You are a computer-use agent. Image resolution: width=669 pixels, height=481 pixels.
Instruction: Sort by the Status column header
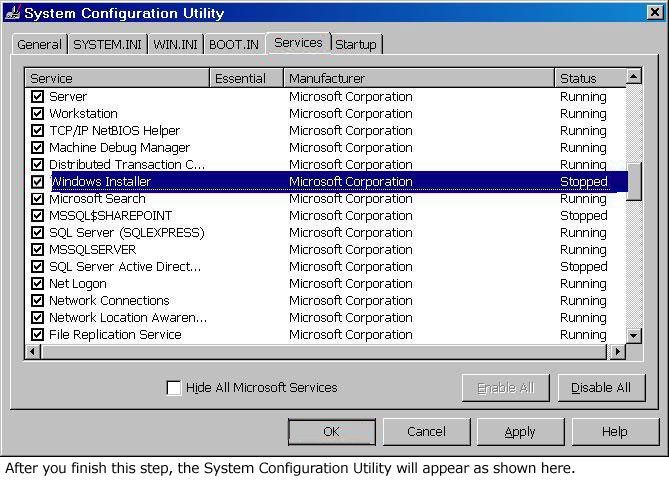(x=590, y=78)
